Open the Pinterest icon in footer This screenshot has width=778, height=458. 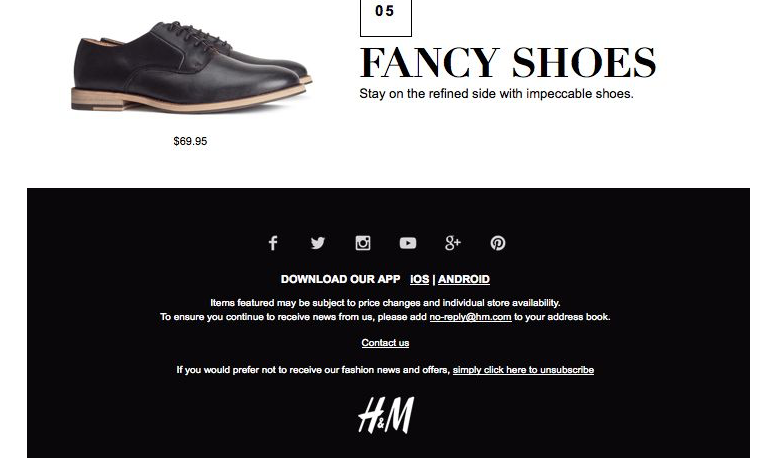click(x=498, y=243)
